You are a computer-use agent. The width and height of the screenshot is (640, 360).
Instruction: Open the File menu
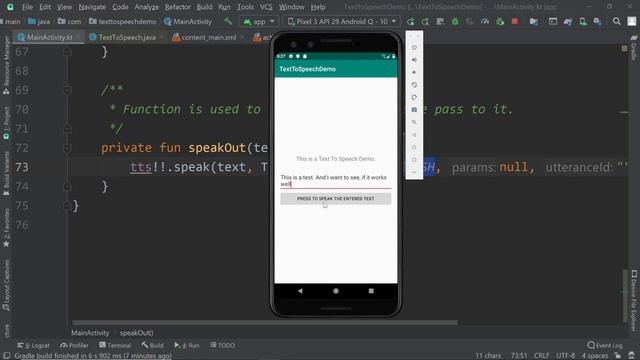[27, 7]
